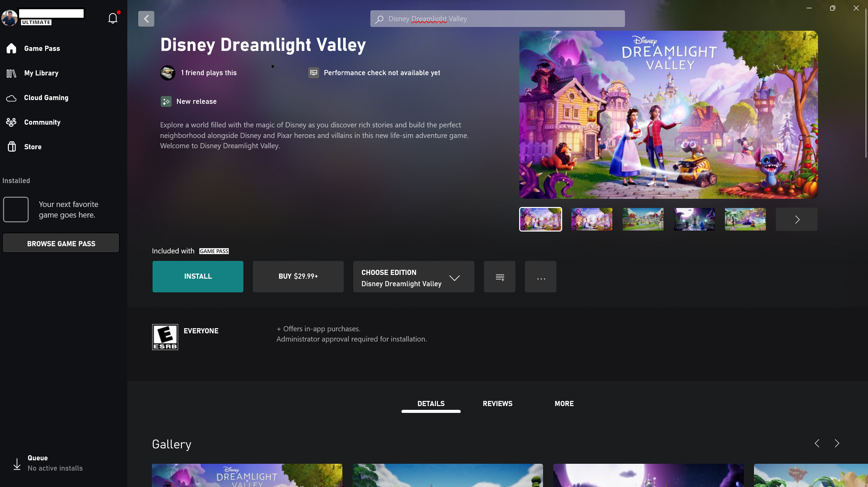Switch to the Reviews tab
Screen dimensions: 868x487
(x=497, y=403)
